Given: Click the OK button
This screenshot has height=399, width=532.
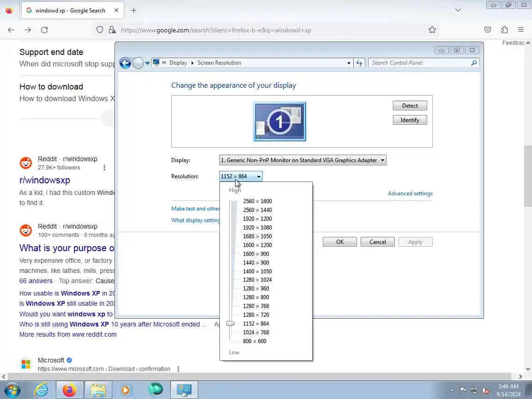Looking at the screenshot, I should point(339,242).
